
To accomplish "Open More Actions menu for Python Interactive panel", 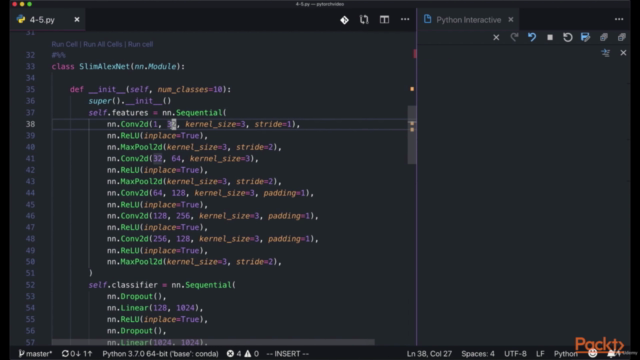I will (619, 19).
